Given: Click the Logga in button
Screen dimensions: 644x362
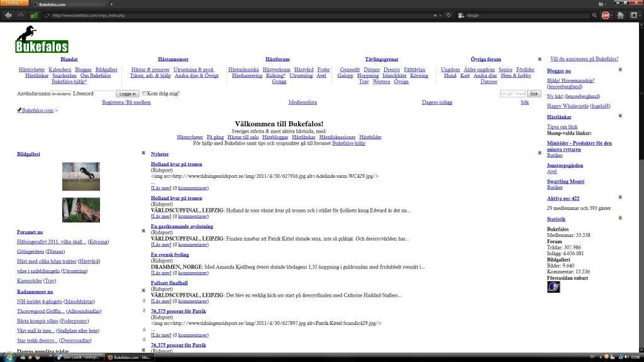Looking at the screenshot, I should click(127, 94).
